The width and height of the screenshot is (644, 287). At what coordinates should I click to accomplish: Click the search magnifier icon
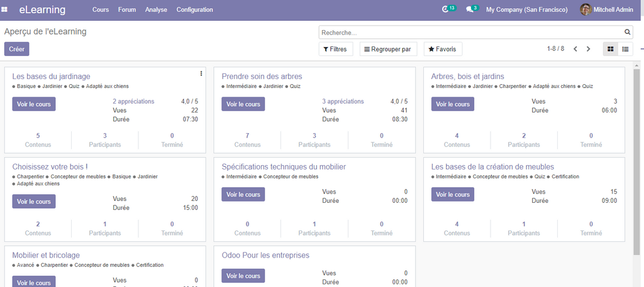click(627, 32)
